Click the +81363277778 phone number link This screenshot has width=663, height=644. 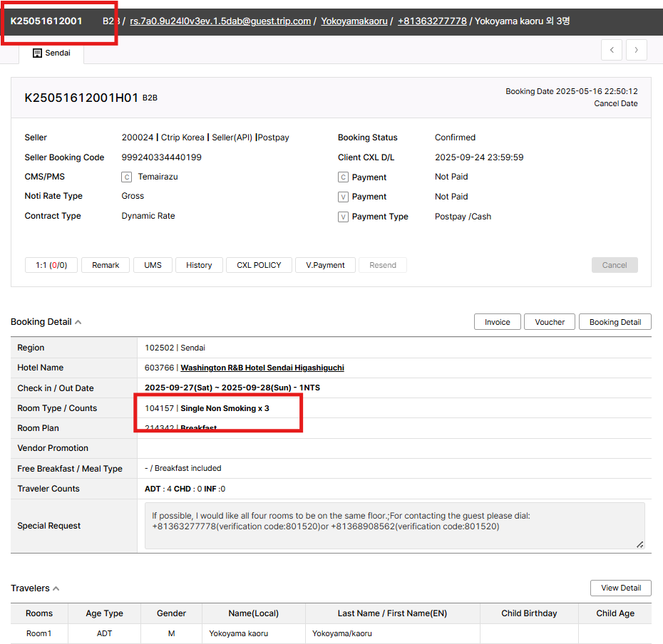pos(432,21)
